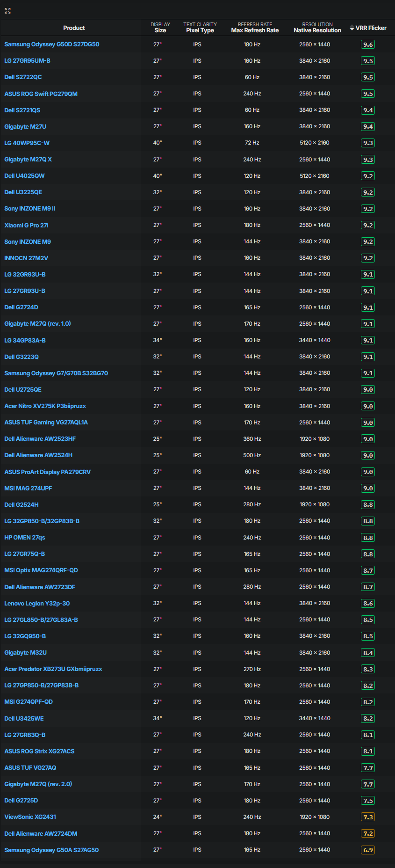Viewport: 395px width, 868px height.
Task: Open MSI G274QPF-QD product link
Action: (x=29, y=702)
